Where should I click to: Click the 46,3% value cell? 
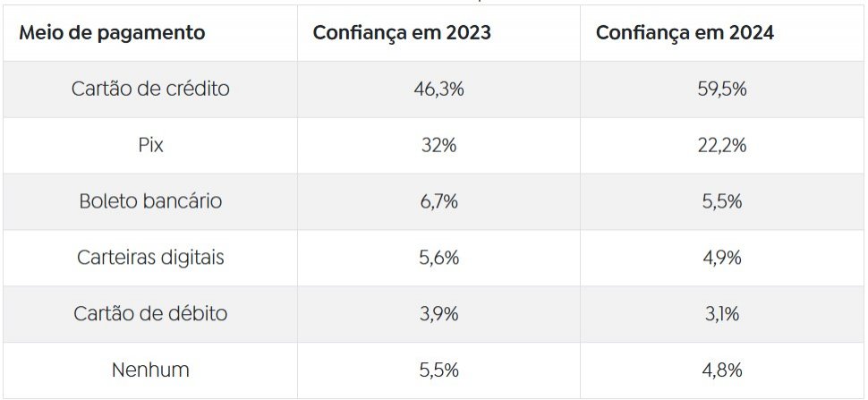coord(438,89)
